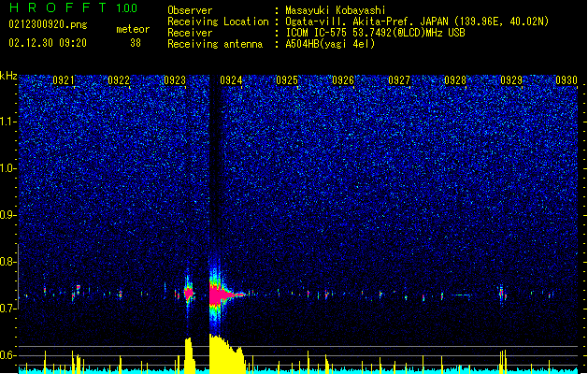The image size is (588, 374).
Task: Click the wide yellow power peak below 0924
Action: pos(227,353)
